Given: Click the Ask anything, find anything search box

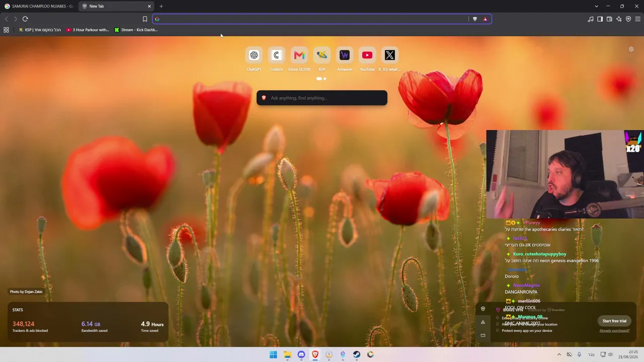Looking at the screenshot, I should coord(322,98).
